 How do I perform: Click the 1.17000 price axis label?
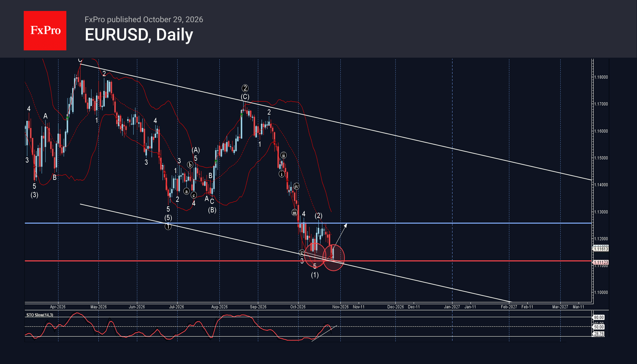click(601, 104)
